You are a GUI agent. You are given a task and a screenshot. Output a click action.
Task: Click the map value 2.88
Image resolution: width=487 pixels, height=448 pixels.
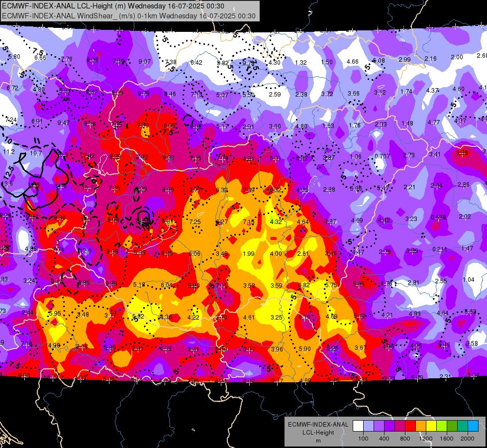click(329, 189)
